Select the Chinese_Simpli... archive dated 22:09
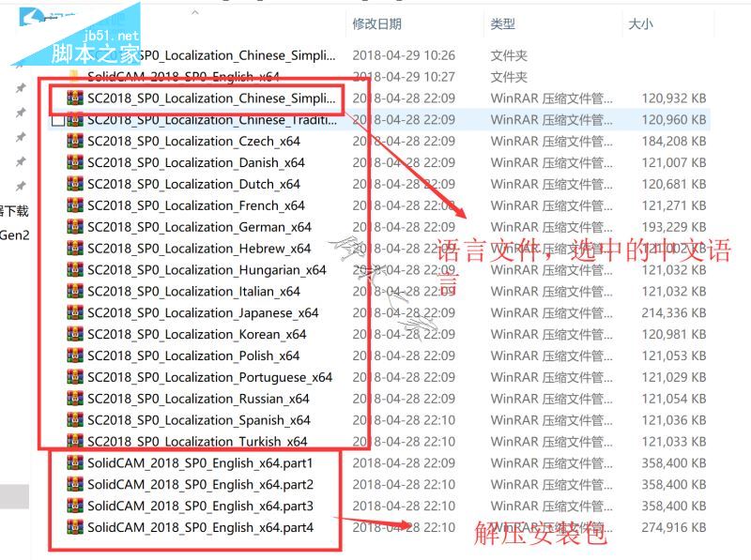The image size is (751, 560). [211, 98]
